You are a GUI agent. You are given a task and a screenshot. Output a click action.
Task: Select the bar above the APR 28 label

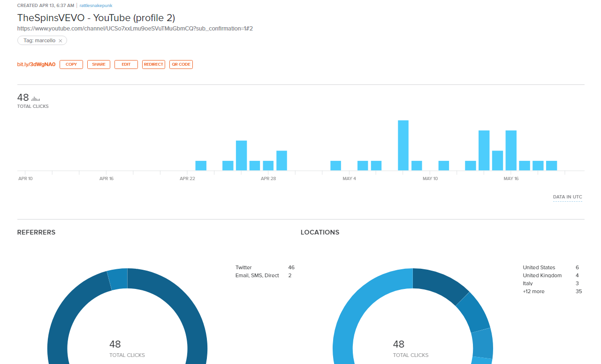pos(268,166)
